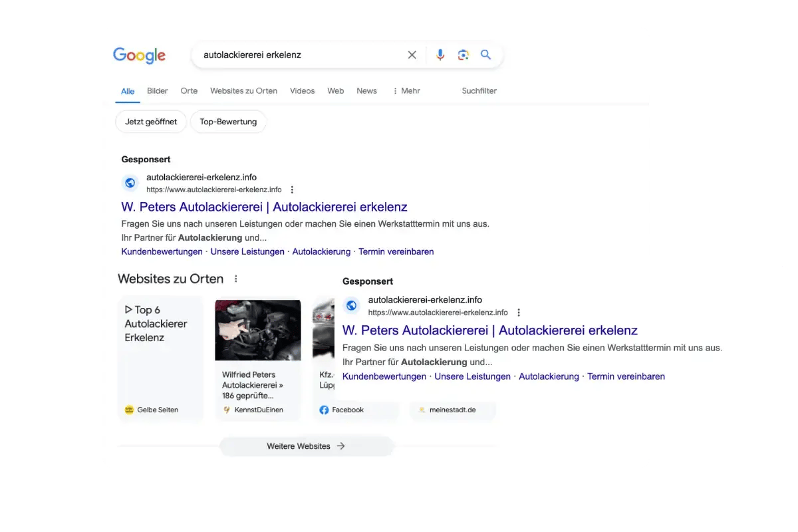Open Autolackierung sitelink in the enlarged overlay ad
Image resolution: width=798 pixels, height=532 pixels.
pyautogui.click(x=549, y=376)
